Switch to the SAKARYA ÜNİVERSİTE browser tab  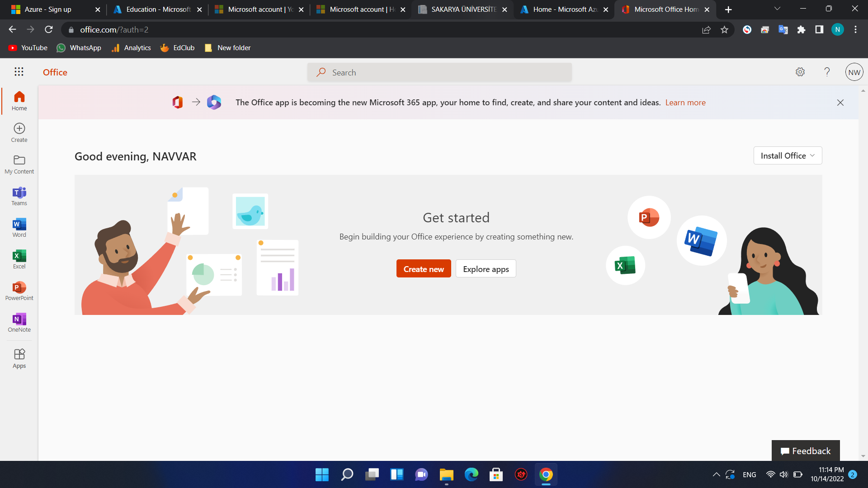(462, 9)
